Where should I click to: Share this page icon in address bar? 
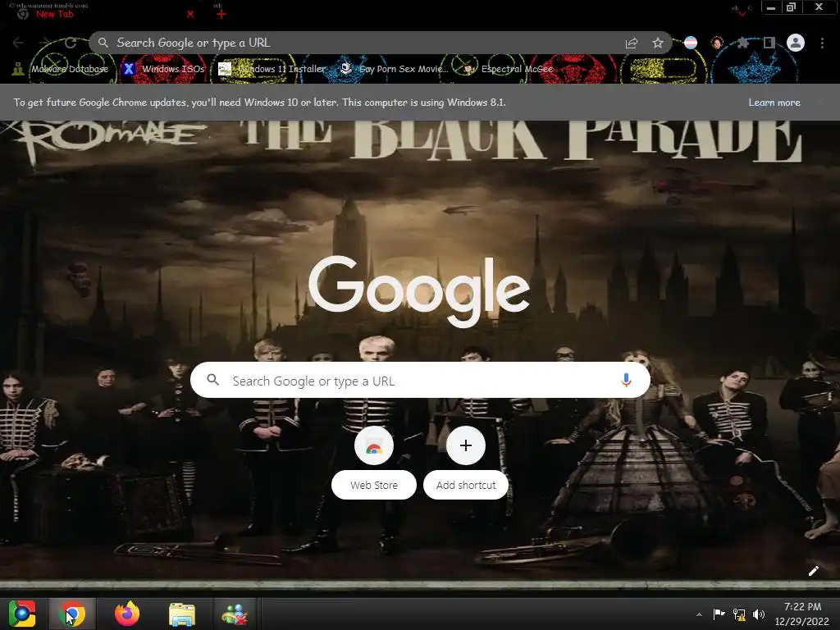coord(632,43)
